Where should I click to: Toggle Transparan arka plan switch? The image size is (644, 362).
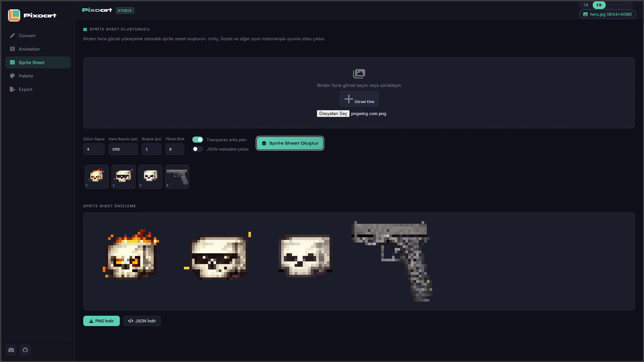click(x=198, y=140)
